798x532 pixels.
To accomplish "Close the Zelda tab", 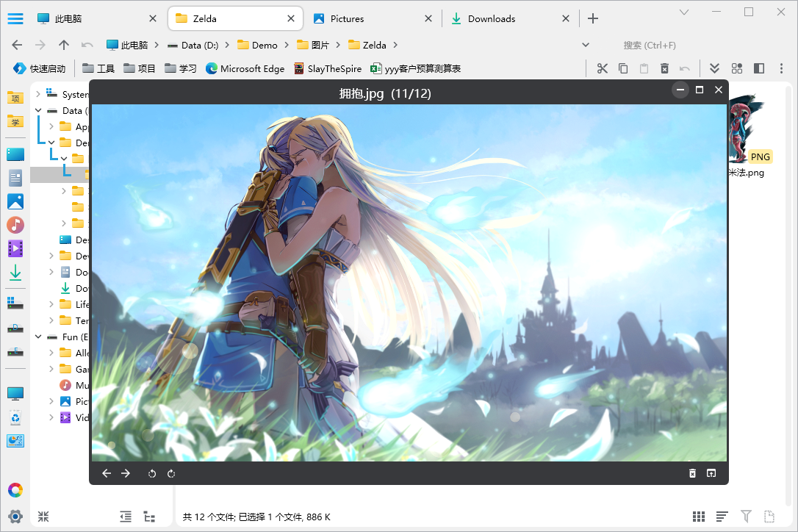I will (x=290, y=19).
